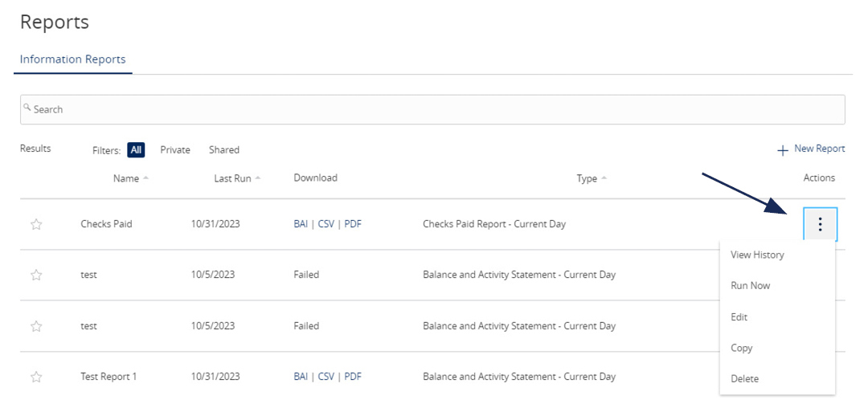Viewport: 868px width, 412px height.
Task: Focus the Search input field
Action: (x=432, y=109)
